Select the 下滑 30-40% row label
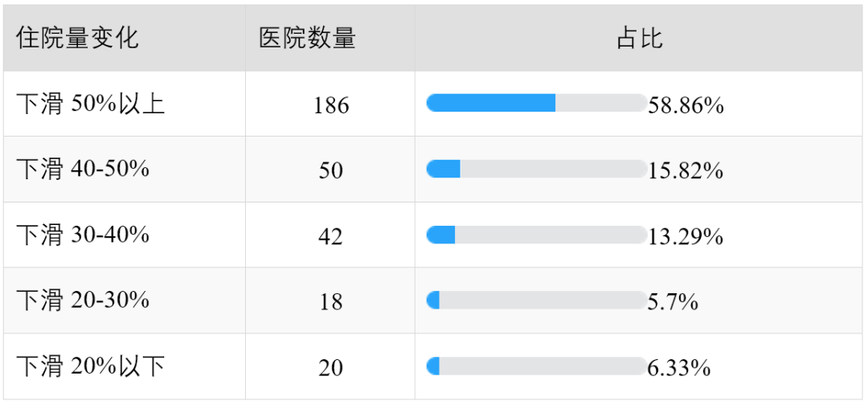The height and width of the screenshot is (405, 868). point(83,235)
